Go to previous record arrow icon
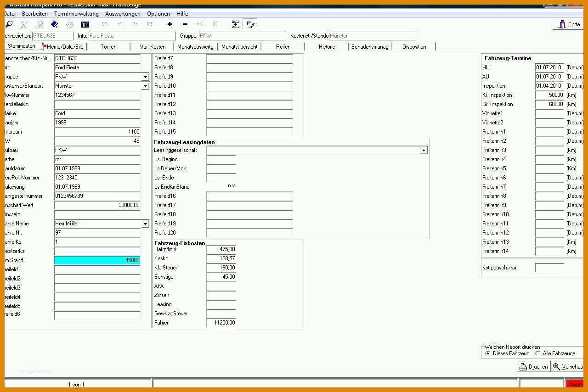This screenshot has height=392, width=588. (120, 24)
